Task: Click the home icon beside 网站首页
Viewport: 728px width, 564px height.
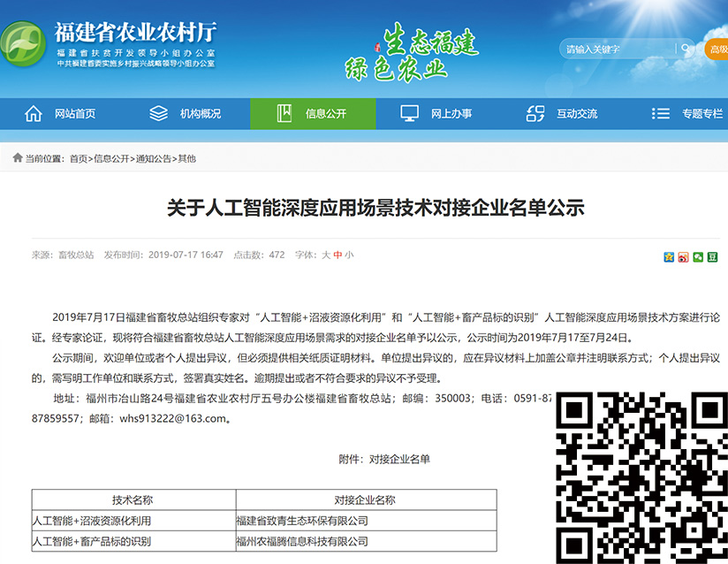Action: tap(34, 113)
